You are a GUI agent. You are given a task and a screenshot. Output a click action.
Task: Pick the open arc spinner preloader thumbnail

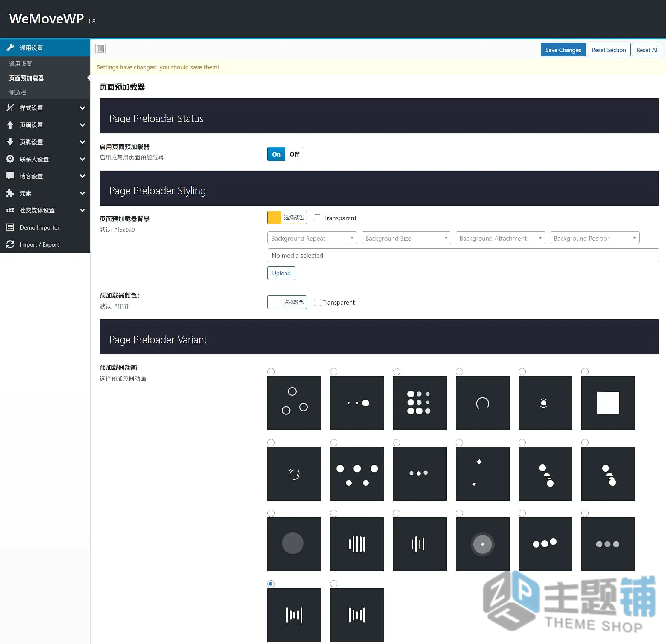click(482, 403)
